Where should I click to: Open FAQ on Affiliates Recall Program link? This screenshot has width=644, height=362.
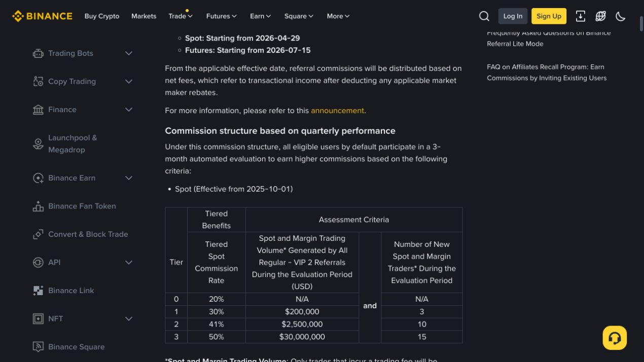click(547, 73)
